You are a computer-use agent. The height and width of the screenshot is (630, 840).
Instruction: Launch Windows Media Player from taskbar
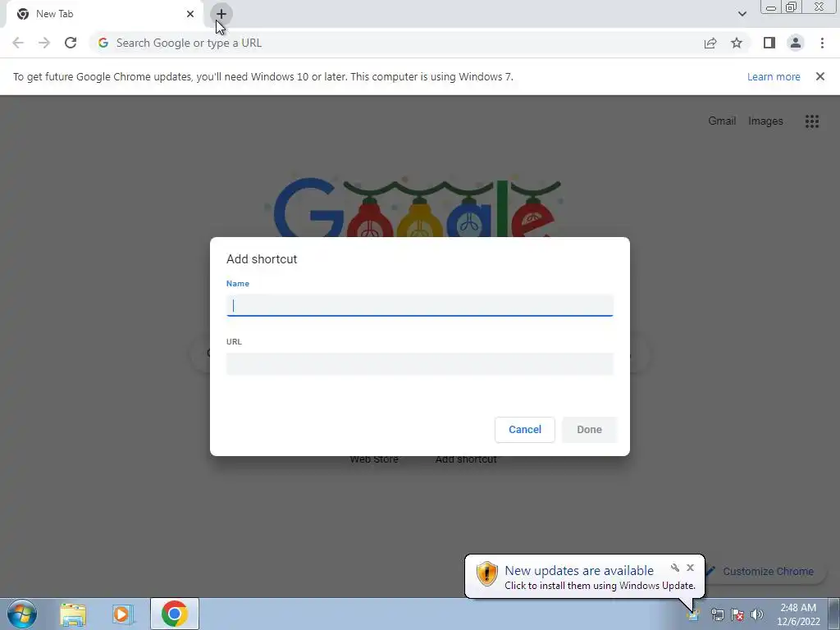[122, 614]
